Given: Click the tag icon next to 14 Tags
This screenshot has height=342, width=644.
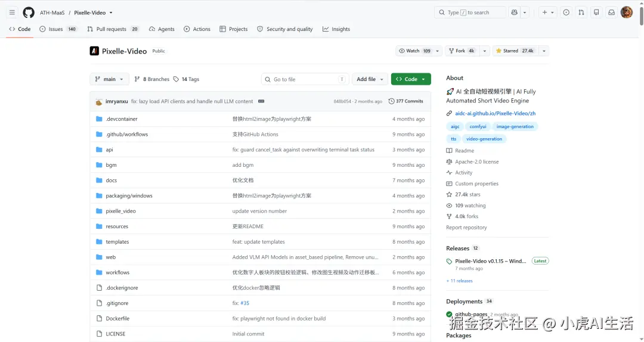Looking at the screenshot, I should click(x=176, y=79).
